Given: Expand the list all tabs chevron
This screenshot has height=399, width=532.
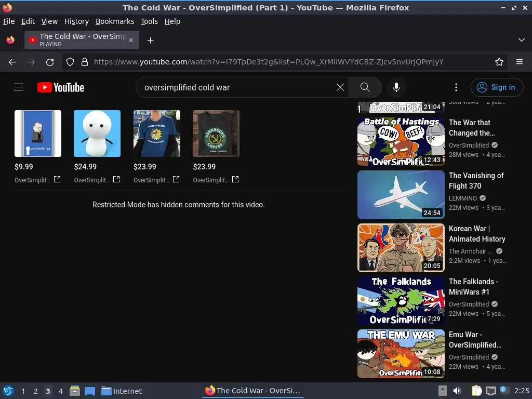Looking at the screenshot, I should click(x=522, y=40).
